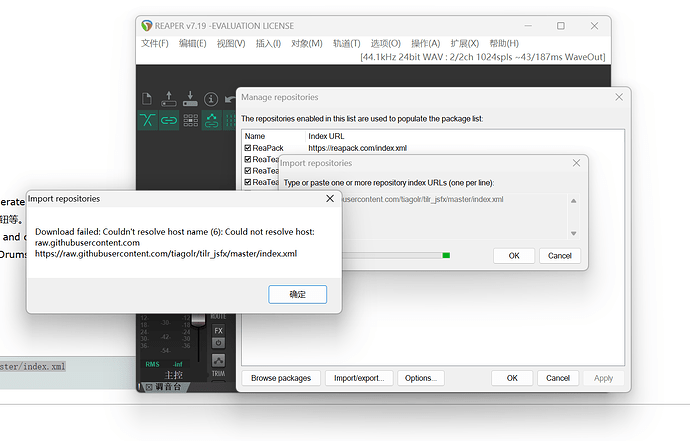Click the Index URL column header

click(326, 136)
